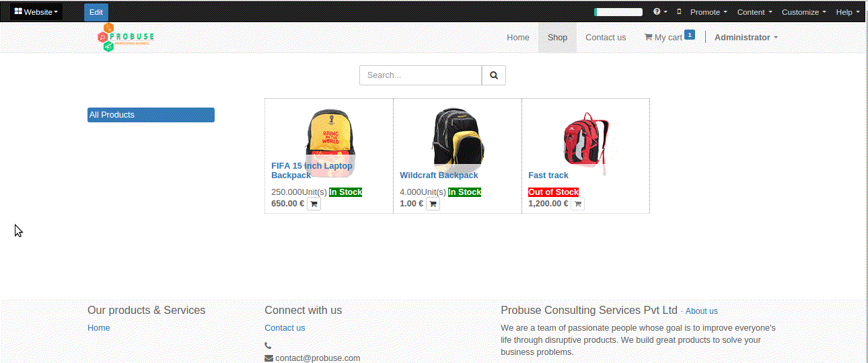
Task: Focus the product search field
Action: pos(421,75)
